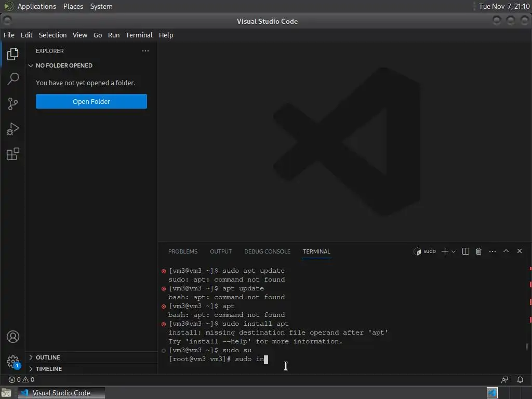This screenshot has height=399, width=532.
Task: Click failed-command marker beside 'sudo install apt'
Action: (164, 324)
